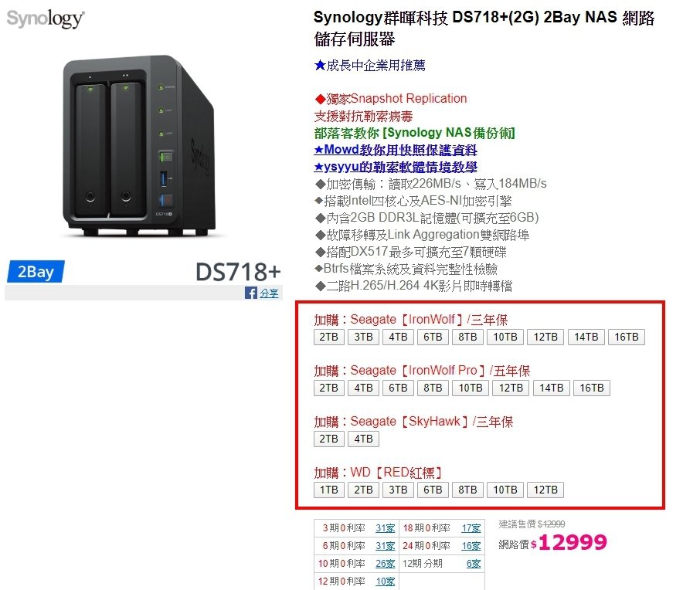Open the 17 banks link for 18 periods
This screenshot has height=590, width=700.
(471, 528)
